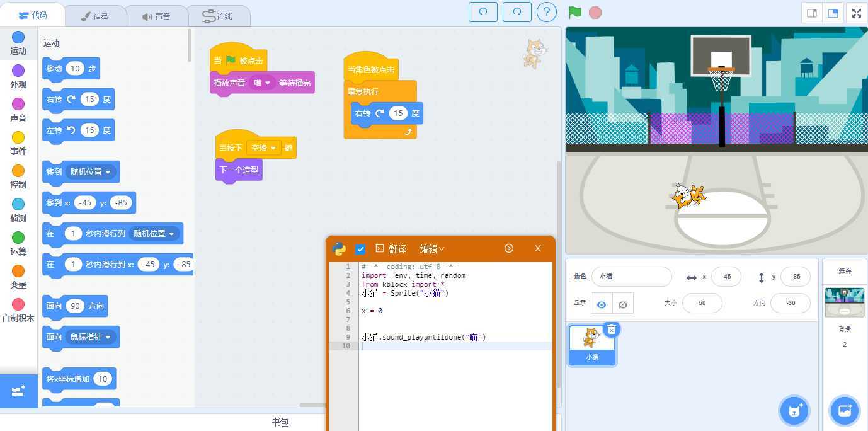
Task: Open help with the question mark button
Action: [547, 12]
